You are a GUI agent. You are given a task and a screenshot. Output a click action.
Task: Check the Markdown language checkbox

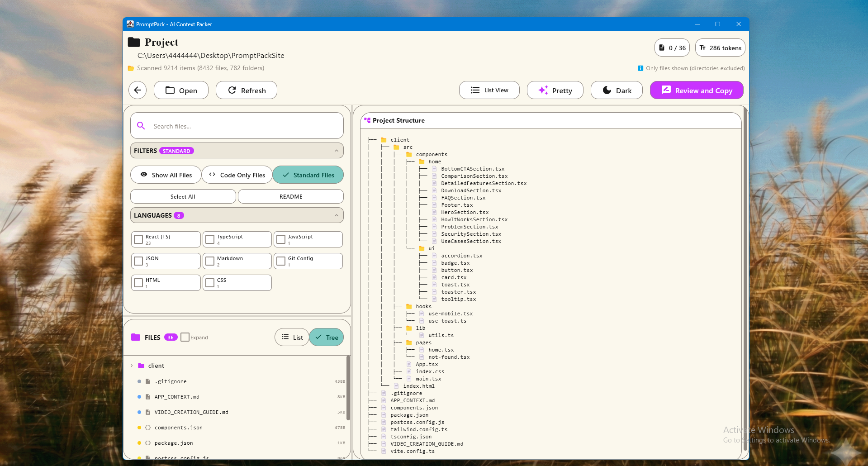209,261
